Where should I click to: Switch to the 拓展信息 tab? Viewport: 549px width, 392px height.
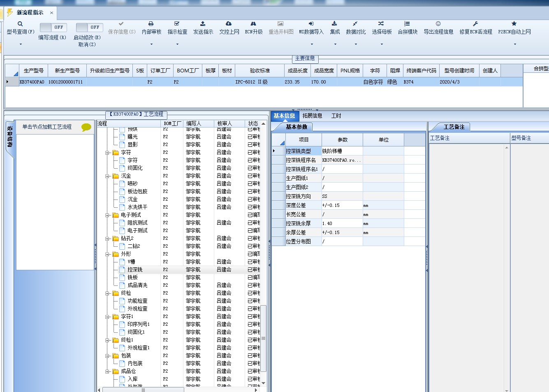[x=313, y=116]
